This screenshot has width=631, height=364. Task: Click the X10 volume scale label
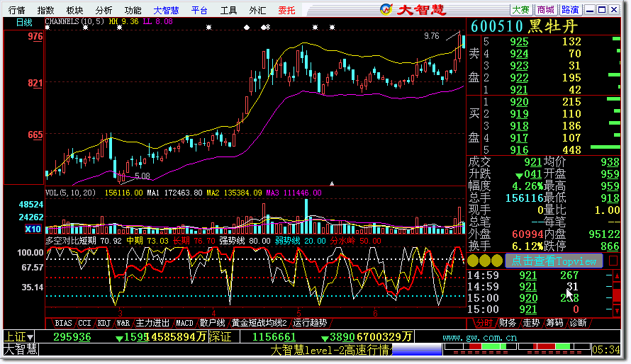click(x=33, y=229)
